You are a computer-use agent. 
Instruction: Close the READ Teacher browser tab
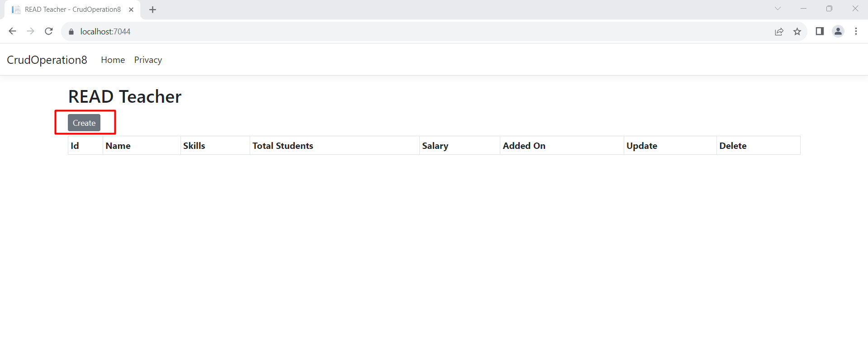[131, 10]
